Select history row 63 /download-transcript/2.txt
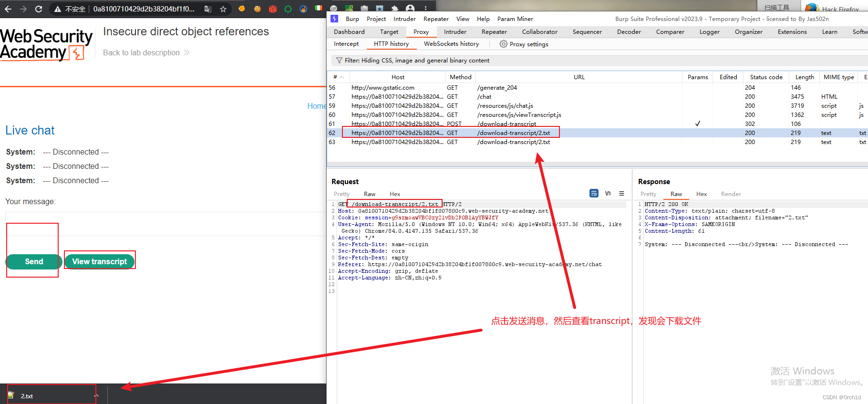Viewport: 868px width, 404px height. coord(597,142)
